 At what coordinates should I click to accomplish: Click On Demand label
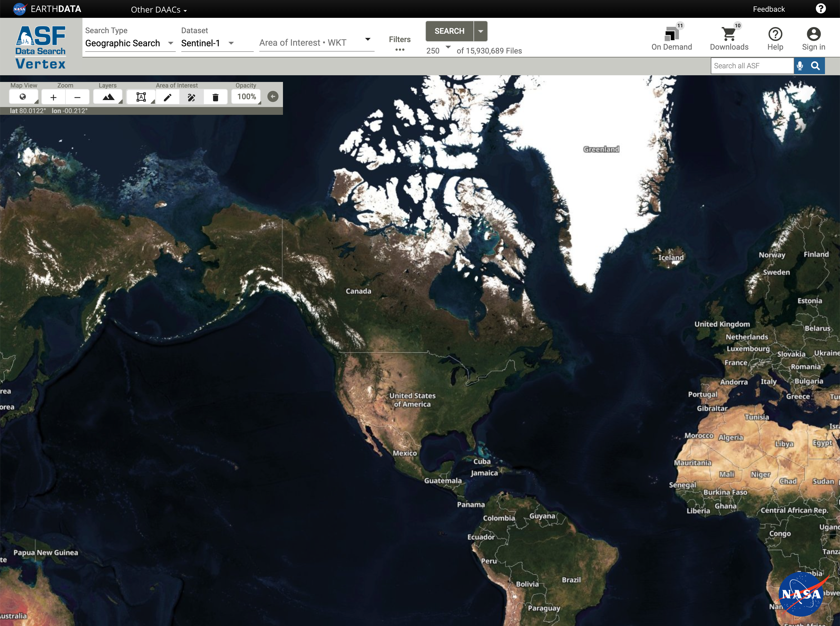671,47
